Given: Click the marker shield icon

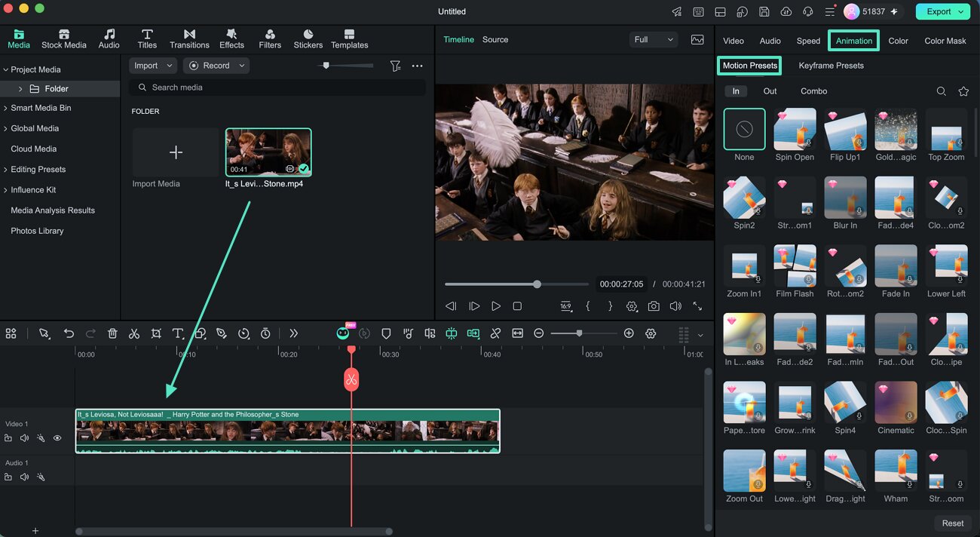Looking at the screenshot, I should tap(386, 333).
